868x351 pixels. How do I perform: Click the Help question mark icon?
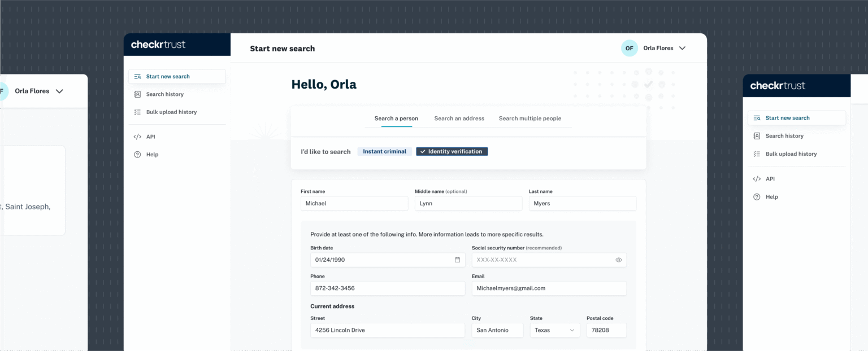pyautogui.click(x=136, y=154)
